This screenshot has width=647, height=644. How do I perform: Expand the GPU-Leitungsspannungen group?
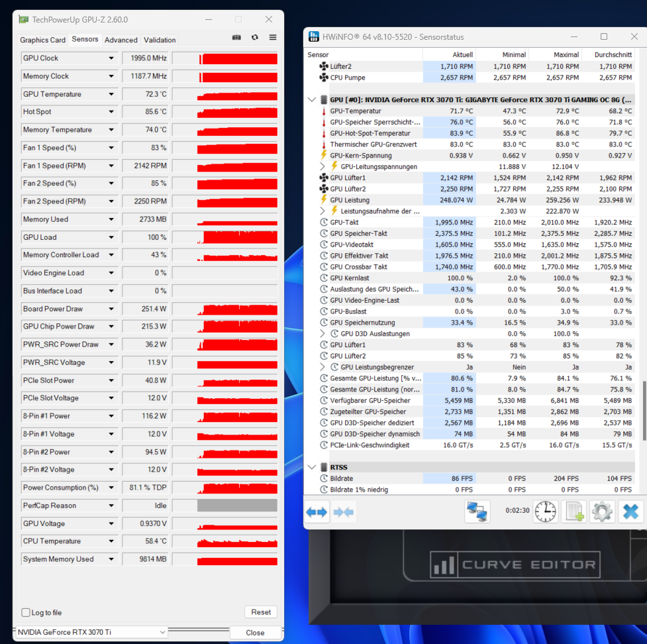[323, 166]
